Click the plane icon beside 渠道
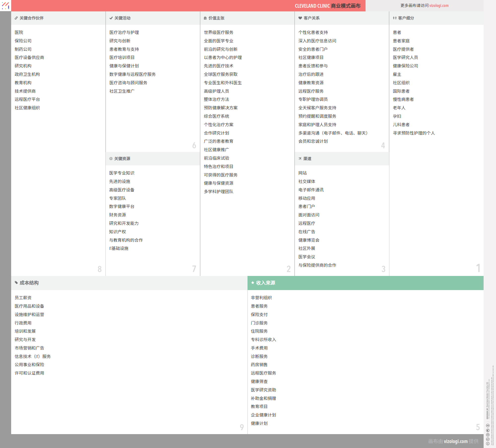 pos(300,159)
